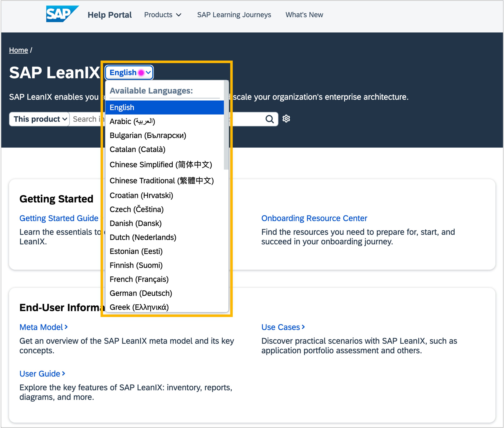Open Onboarding Resource Center link
Viewport: 504px width, 428px height.
tap(314, 218)
